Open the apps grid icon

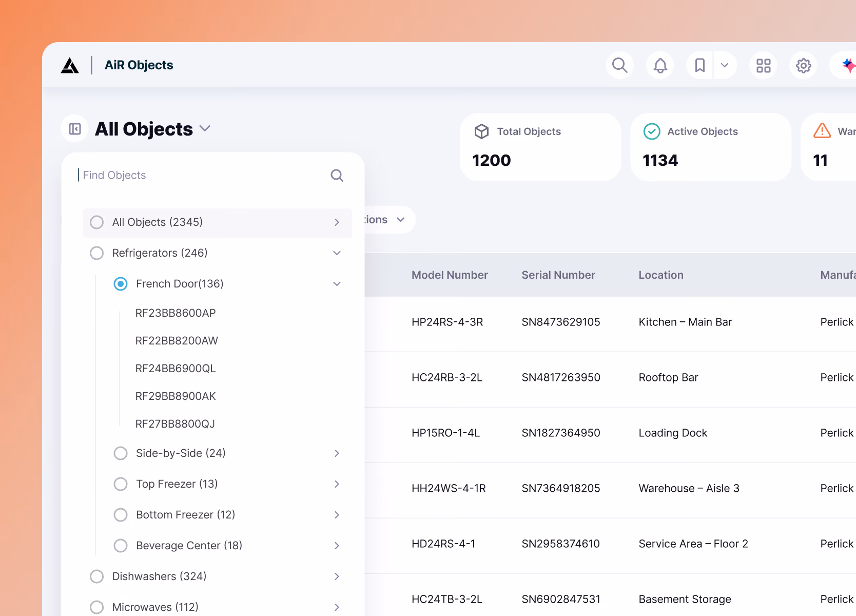pos(763,65)
